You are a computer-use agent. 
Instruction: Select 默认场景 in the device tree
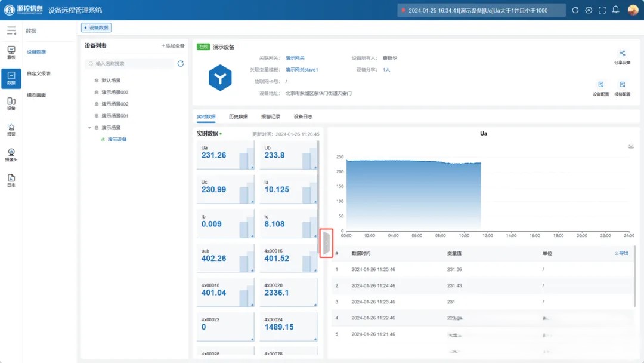(111, 81)
